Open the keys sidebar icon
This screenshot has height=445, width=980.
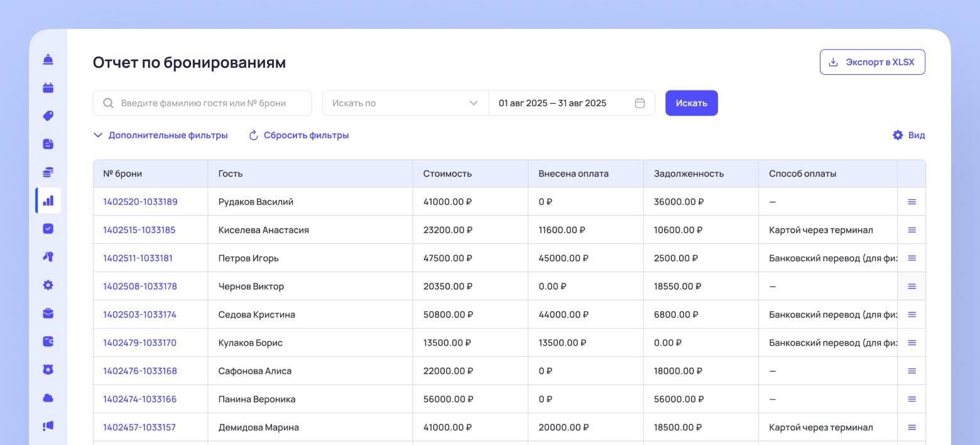click(48, 256)
